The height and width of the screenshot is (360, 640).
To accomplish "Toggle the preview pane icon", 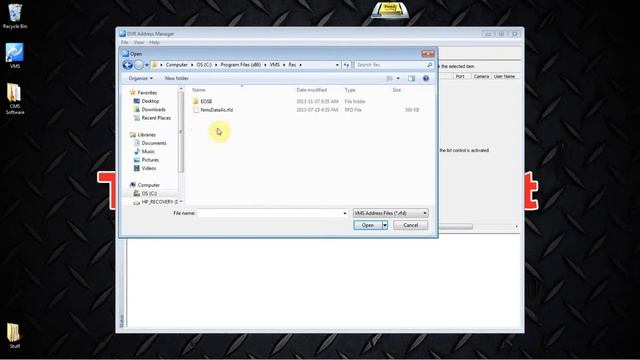I will pos(411,78).
